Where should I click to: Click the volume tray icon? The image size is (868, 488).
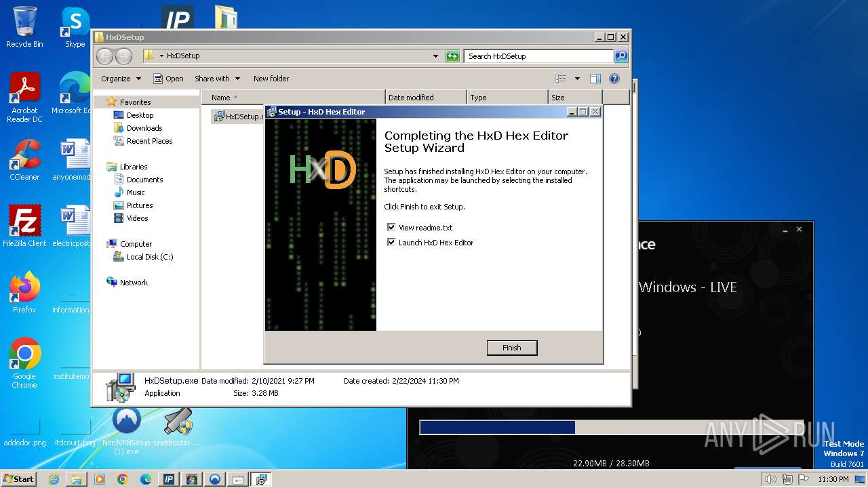coord(770,479)
